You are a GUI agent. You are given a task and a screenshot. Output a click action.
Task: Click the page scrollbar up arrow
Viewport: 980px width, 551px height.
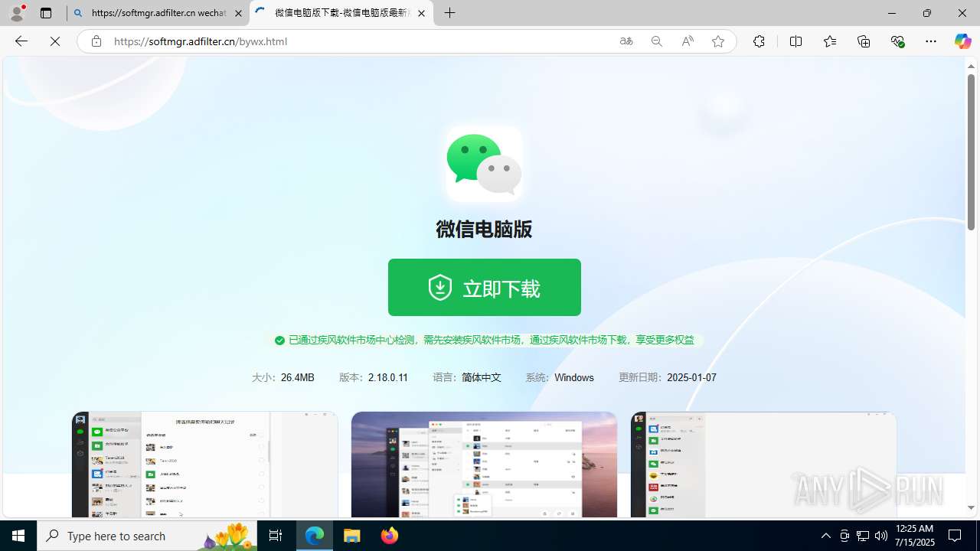pos(971,66)
